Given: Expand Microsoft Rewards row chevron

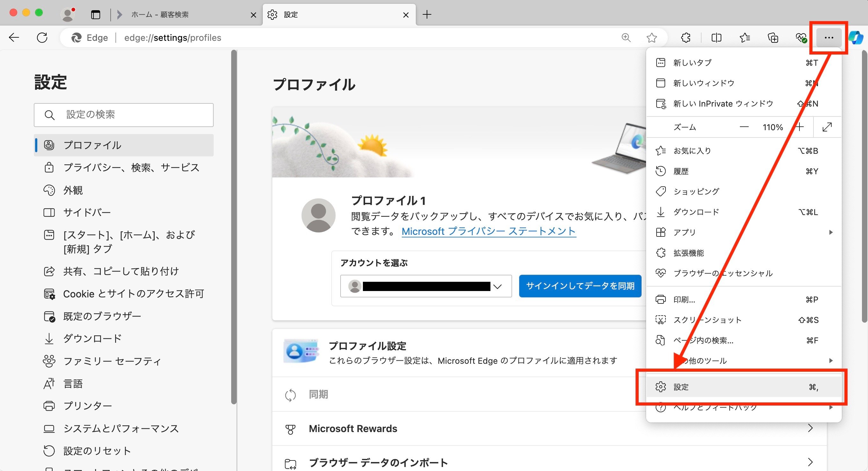Looking at the screenshot, I should tap(810, 428).
